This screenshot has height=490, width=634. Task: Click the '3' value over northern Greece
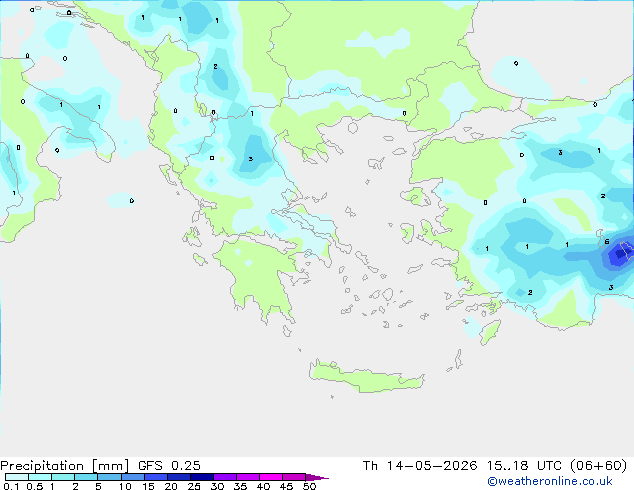[x=251, y=159]
